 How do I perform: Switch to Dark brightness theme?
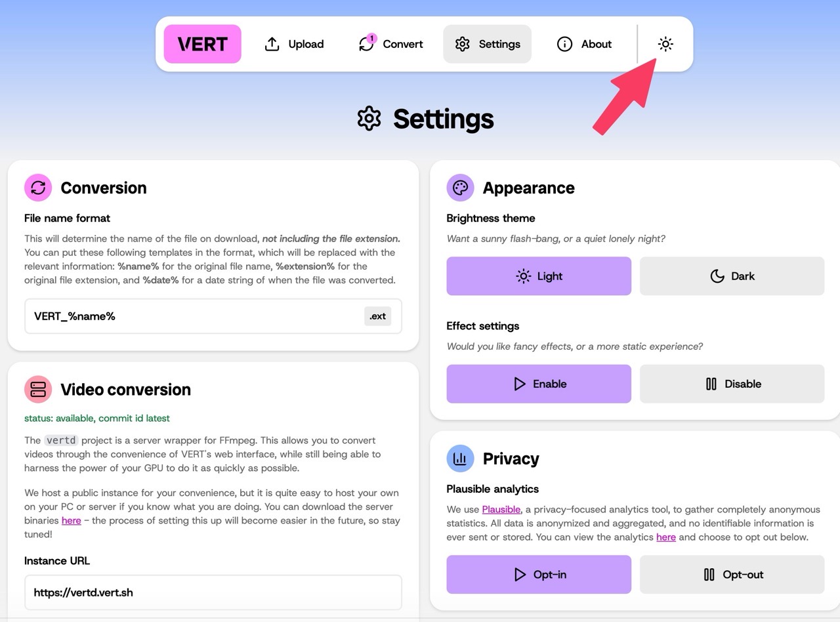coord(732,276)
